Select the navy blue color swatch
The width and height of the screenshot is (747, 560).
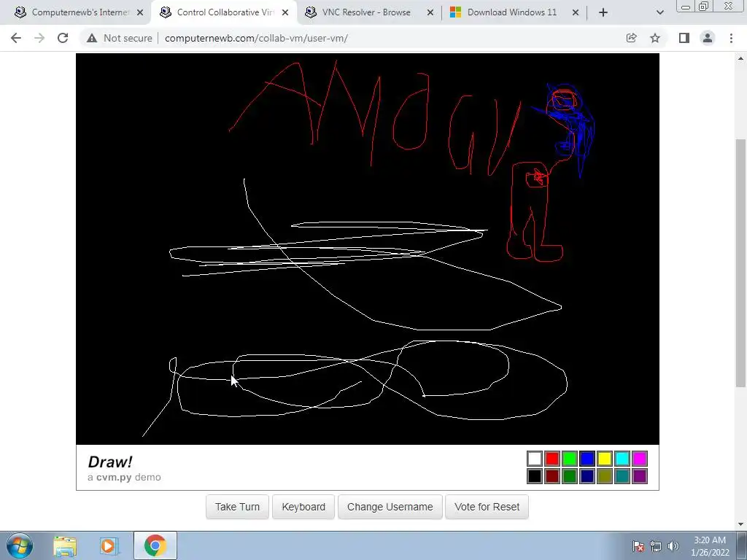click(x=587, y=475)
